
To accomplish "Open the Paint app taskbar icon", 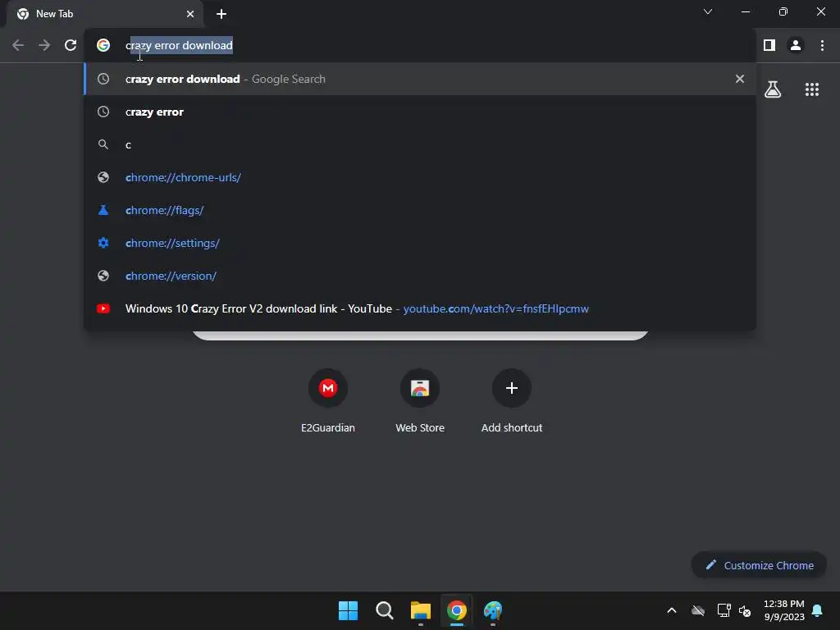I will 493,610.
